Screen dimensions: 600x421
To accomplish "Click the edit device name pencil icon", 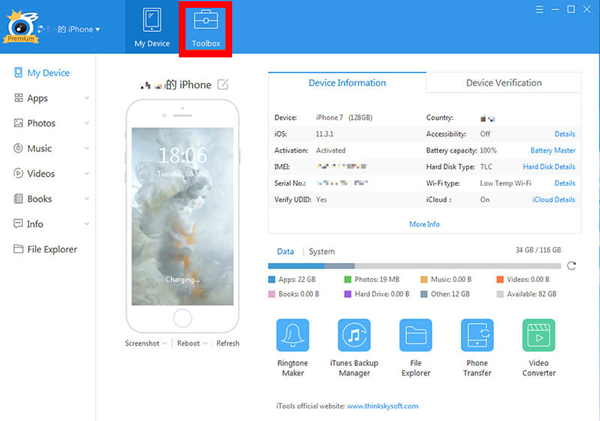I will pyautogui.click(x=223, y=84).
